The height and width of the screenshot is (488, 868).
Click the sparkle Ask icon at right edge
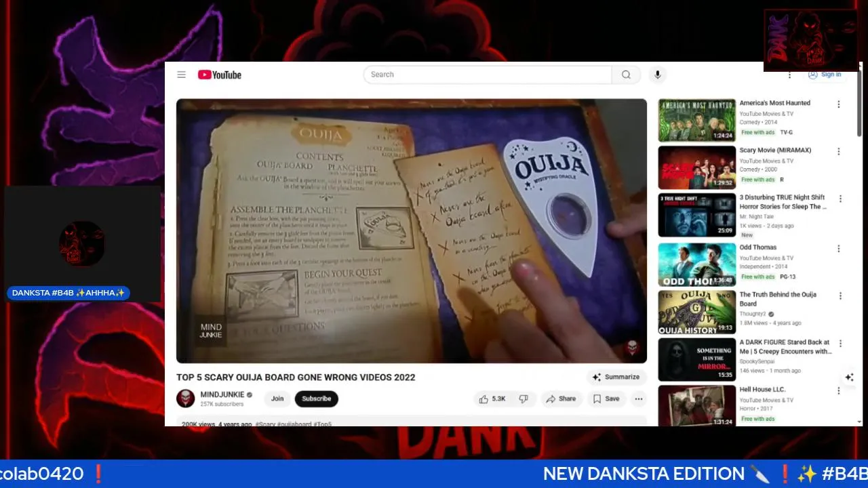pyautogui.click(x=849, y=378)
